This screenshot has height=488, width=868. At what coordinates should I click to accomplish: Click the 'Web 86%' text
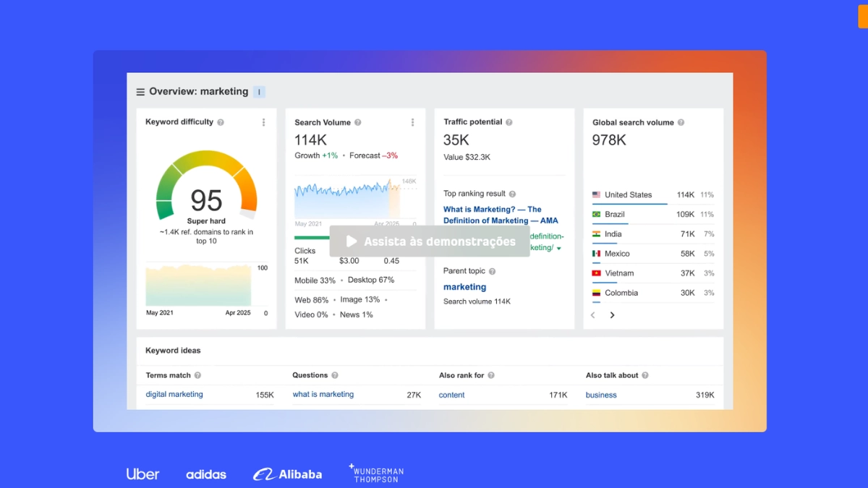coord(311,299)
